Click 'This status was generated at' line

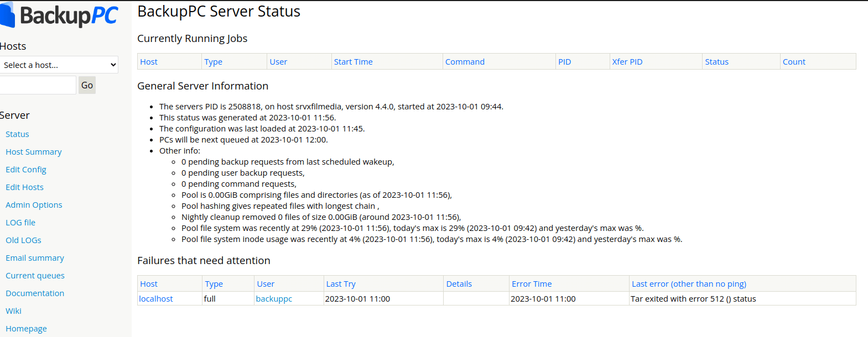point(247,118)
